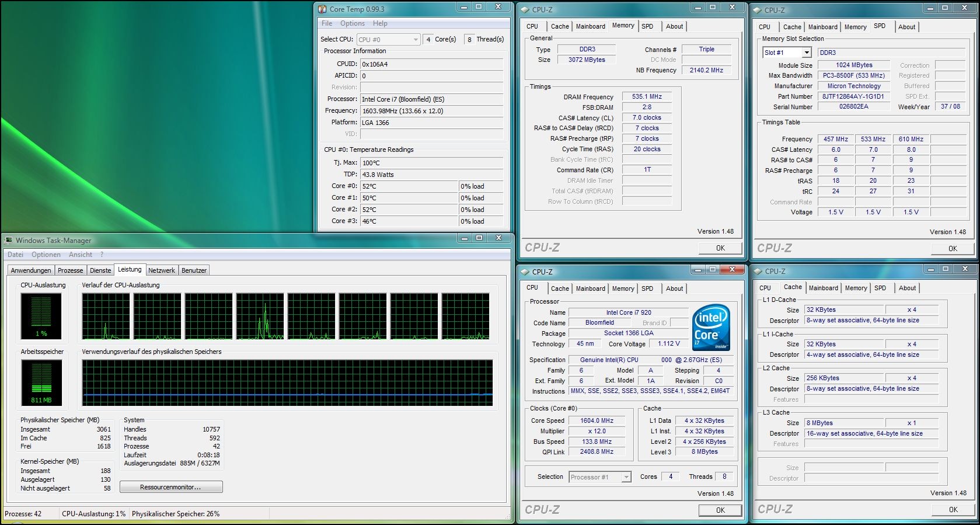Screen dimensions: 980x525
Task: Click the Intel Core i7 logo badge
Action: pyautogui.click(x=711, y=328)
